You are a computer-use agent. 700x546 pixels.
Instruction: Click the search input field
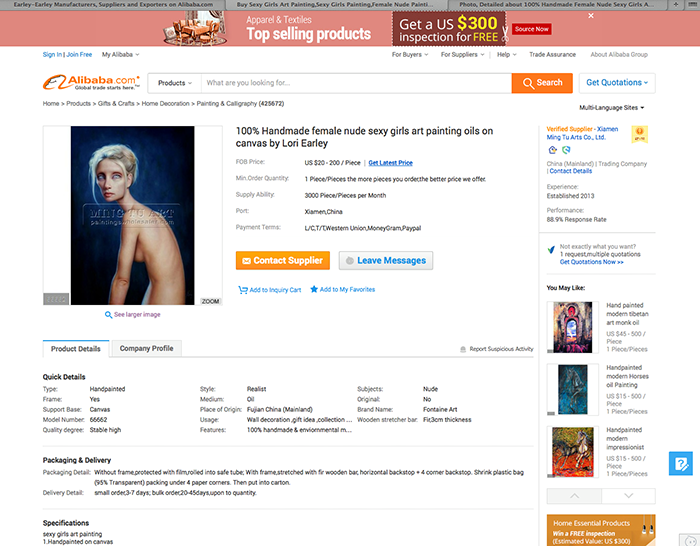[x=356, y=83]
